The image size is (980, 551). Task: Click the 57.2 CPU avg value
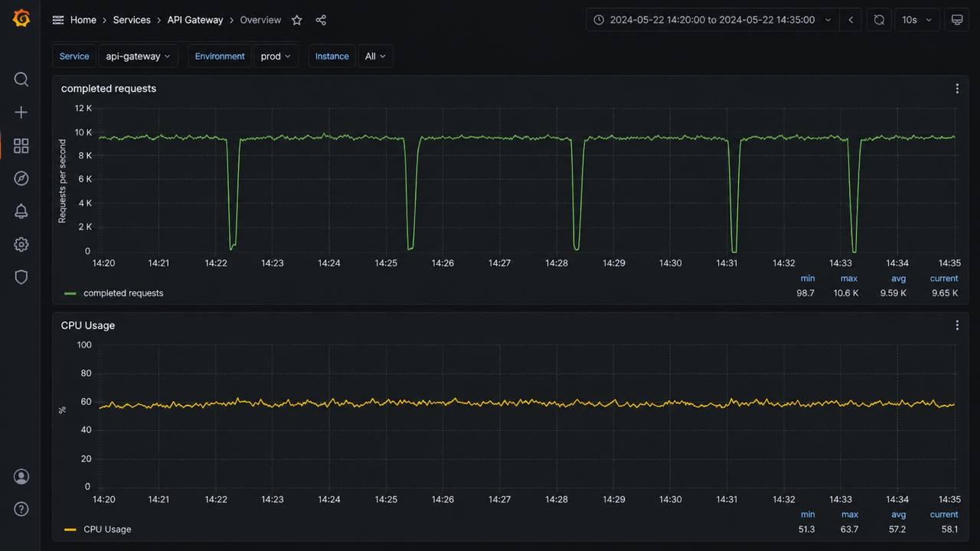(x=898, y=530)
